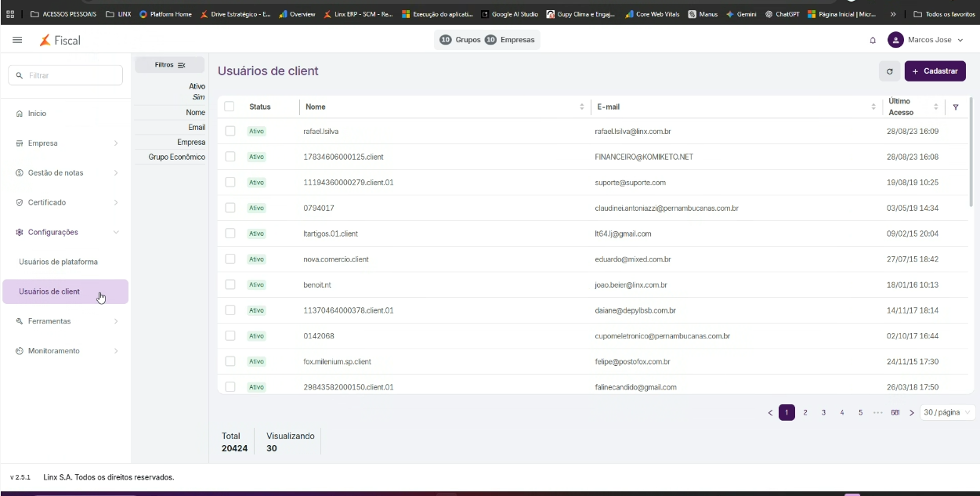Click the Marcos Jose avatar icon
This screenshot has height=496, width=980.
pos(895,40)
